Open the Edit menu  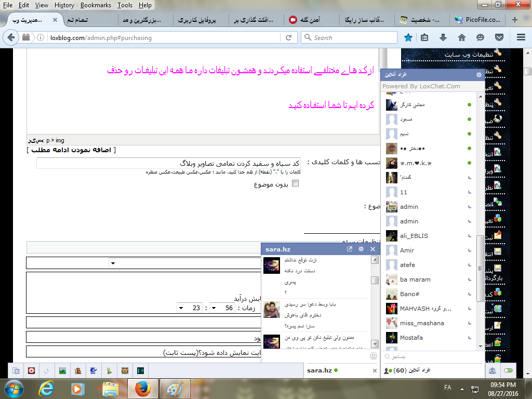pos(24,5)
